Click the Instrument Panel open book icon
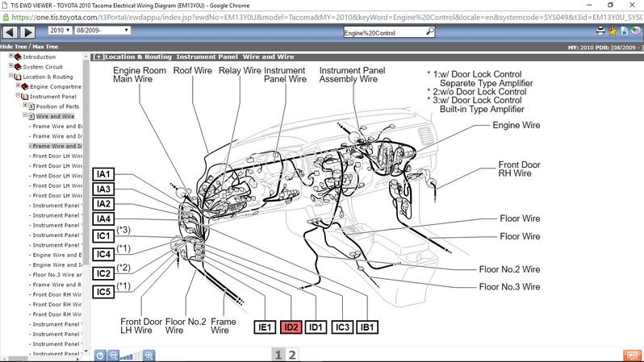This screenshot has width=644, height=362. (25, 97)
